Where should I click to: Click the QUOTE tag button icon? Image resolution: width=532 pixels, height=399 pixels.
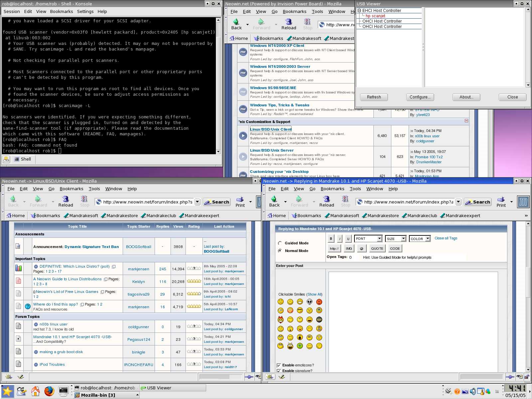click(377, 248)
